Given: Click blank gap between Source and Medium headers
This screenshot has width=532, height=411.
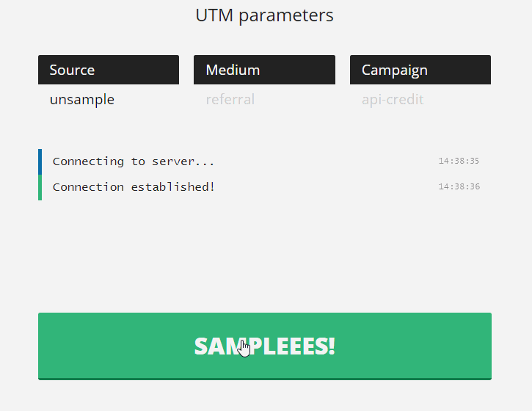Looking at the screenshot, I should point(186,70).
